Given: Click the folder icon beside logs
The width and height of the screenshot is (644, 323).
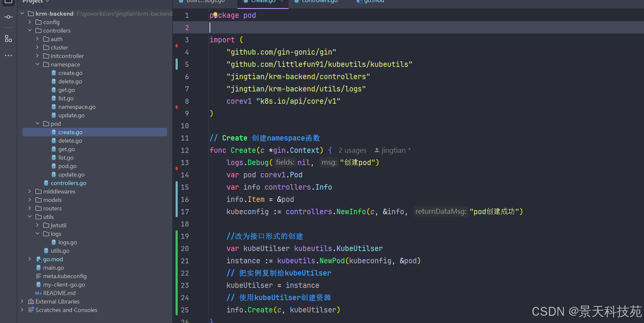Looking at the screenshot, I should coord(46,234).
